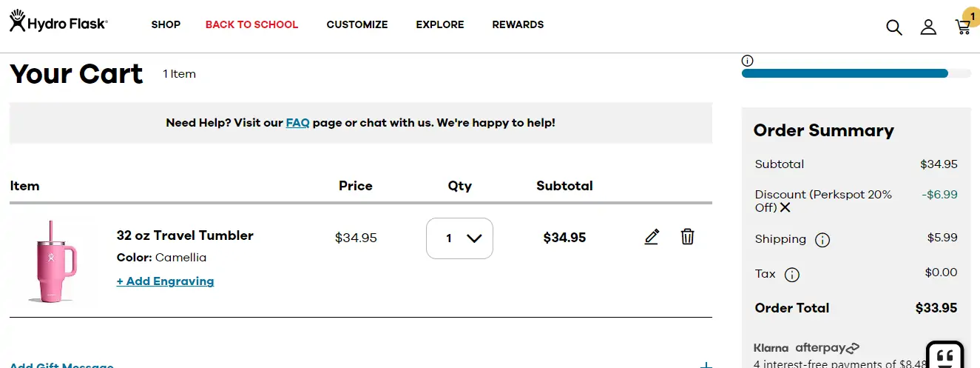The image size is (980, 368).
Task: Go to BACK TO SCHOOL menu
Action: coord(251,24)
